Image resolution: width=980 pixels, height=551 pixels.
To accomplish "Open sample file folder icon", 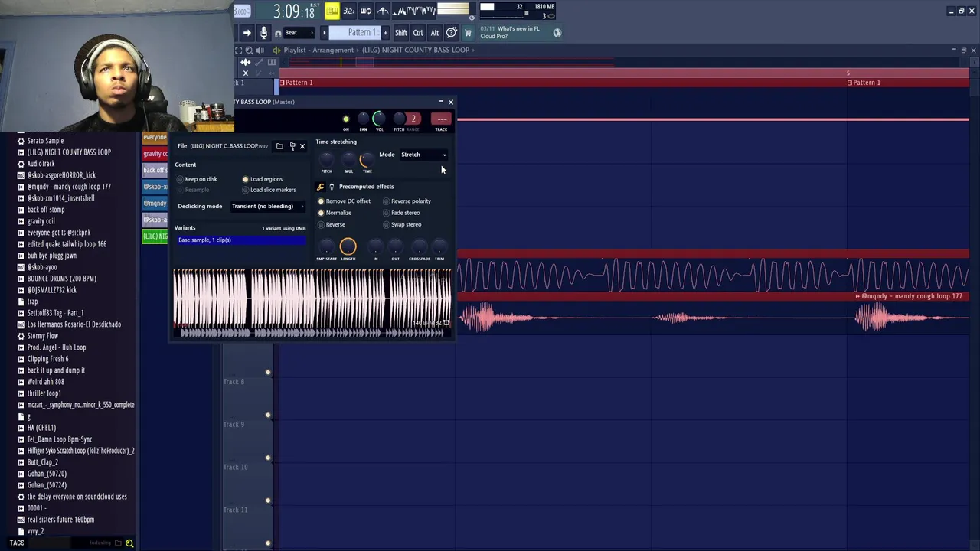I will tap(279, 146).
